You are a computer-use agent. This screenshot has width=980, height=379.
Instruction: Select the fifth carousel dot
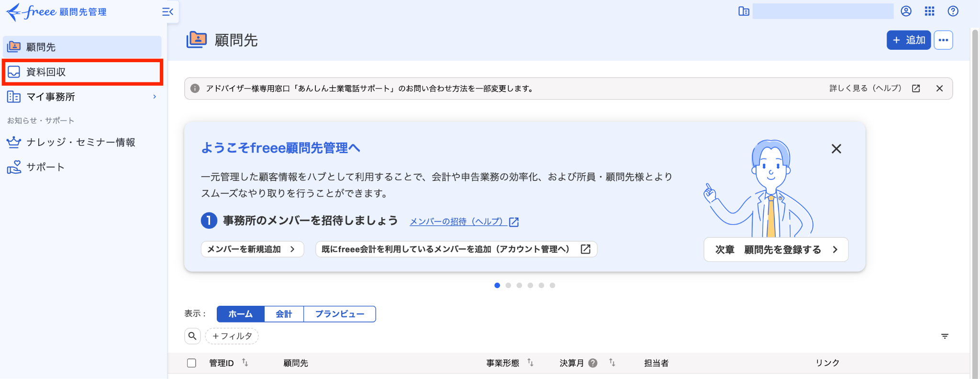coord(541,285)
